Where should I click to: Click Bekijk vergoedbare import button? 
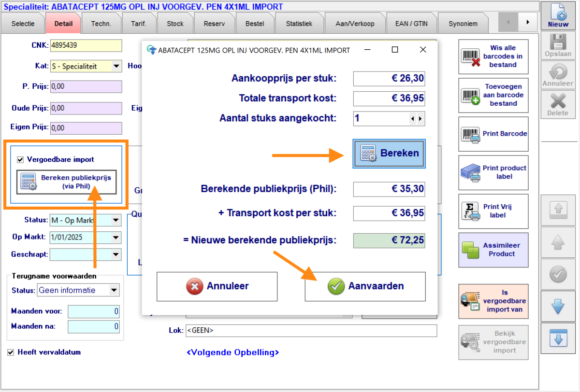tap(493, 342)
